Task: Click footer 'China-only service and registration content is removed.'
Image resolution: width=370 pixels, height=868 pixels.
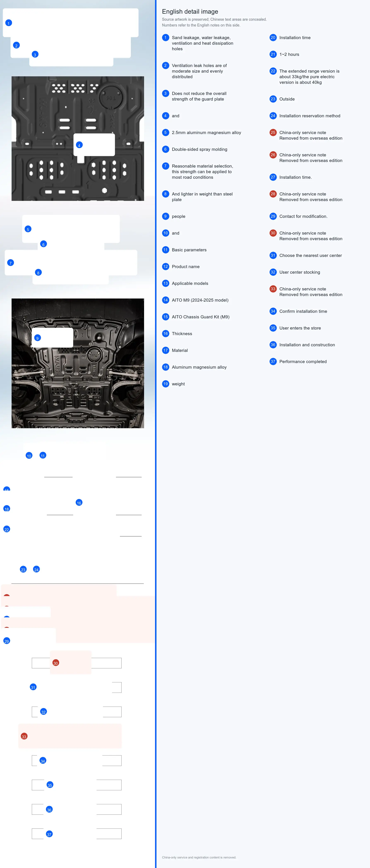Action: (x=199, y=857)
